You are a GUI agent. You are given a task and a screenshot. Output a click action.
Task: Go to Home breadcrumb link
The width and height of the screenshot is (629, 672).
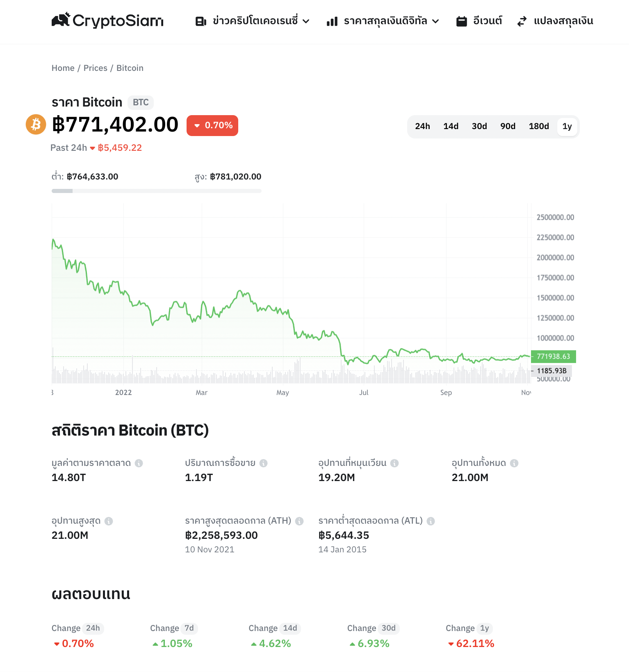[x=63, y=68]
